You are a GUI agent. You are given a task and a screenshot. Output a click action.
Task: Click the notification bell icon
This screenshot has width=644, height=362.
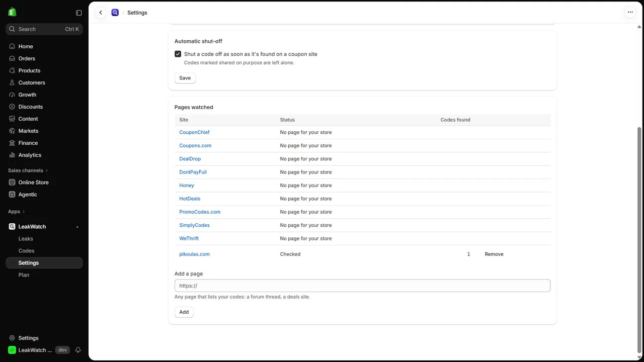pos(78,350)
